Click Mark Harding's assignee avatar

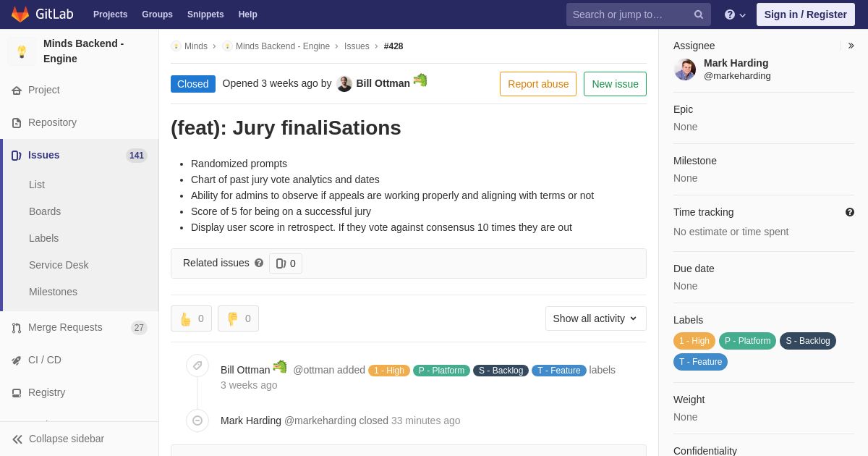(x=685, y=69)
